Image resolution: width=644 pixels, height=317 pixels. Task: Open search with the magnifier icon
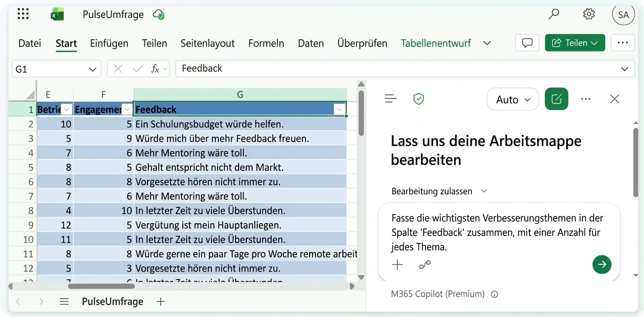point(554,14)
